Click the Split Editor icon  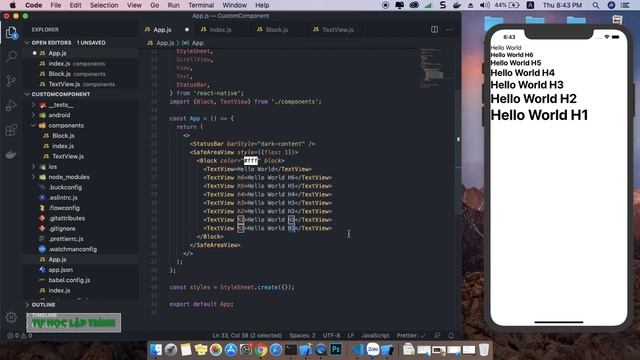[x=434, y=29]
